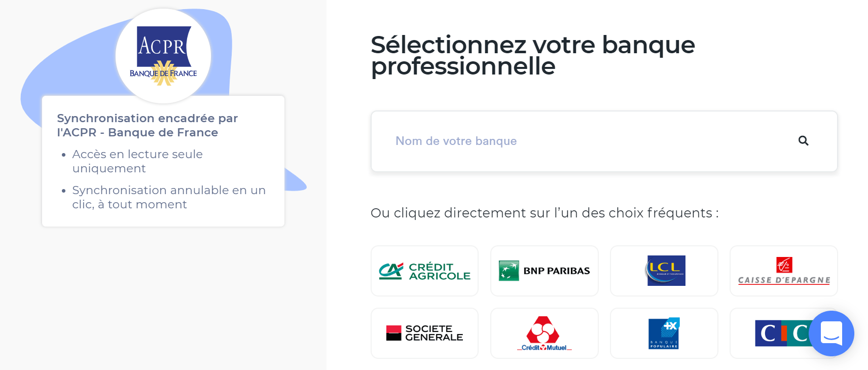Choose the BNP Paribas name text
Viewport: 868px width, 370px height.
coord(556,271)
